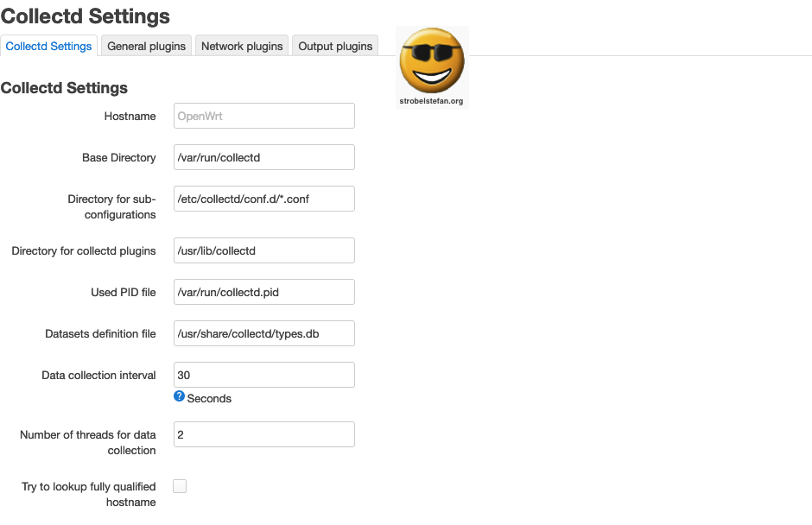
Task: Focus the Hostname input showing OpenWrt
Action: [263, 116]
